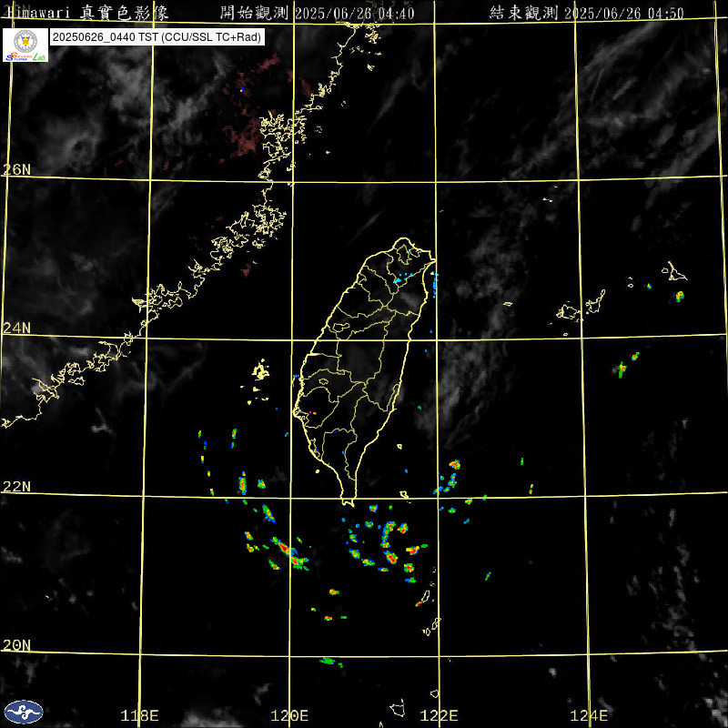The height and width of the screenshot is (728, 728).
Task: Click the 20250626_0440 TST timestamp label
Action: (x=157, y=37)
